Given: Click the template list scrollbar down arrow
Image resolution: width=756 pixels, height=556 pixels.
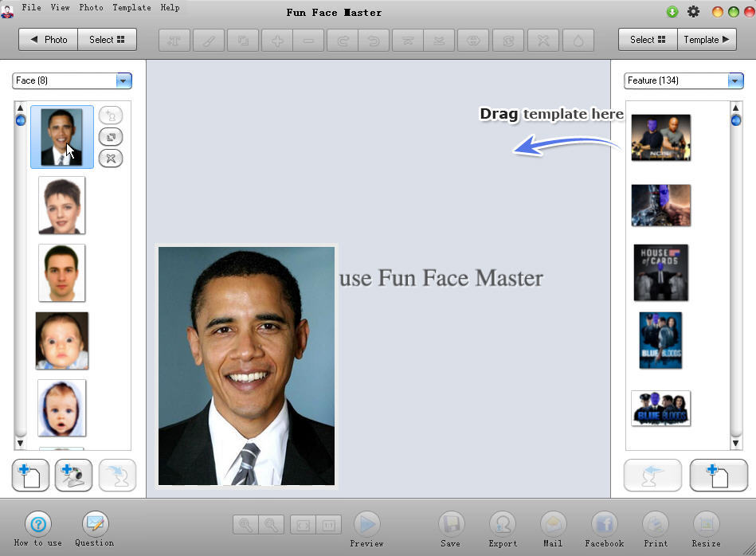Looking at the screenshot, I should point(736,443).
